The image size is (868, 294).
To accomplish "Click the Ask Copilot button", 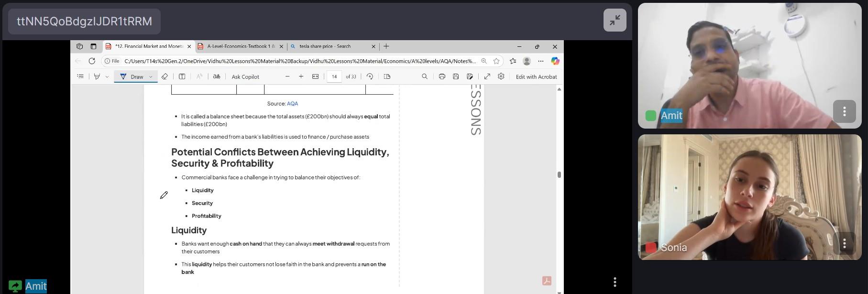I will pyautogui.click(x=245, y=76).
